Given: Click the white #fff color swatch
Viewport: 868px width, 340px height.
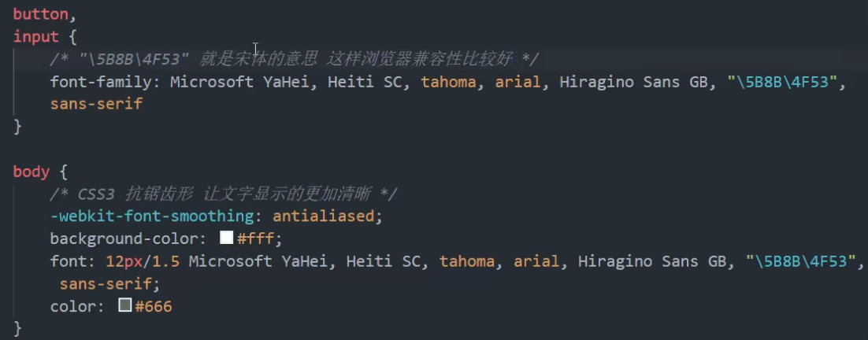Looking at the screenshot, I should tap(226, 238).
